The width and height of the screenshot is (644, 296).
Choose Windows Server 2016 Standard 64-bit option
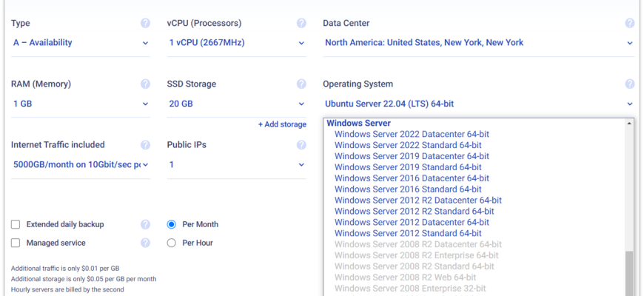click(408, 189)
